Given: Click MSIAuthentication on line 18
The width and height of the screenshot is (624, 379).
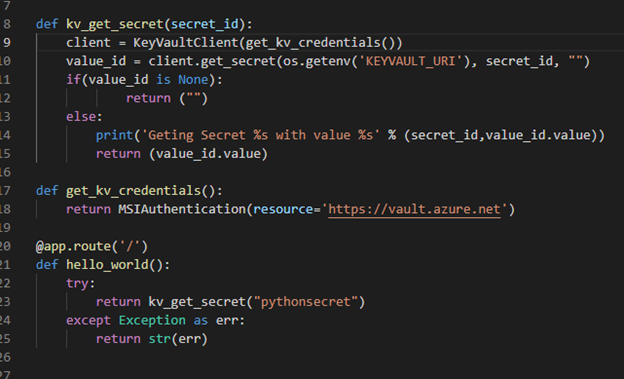Looking at the screenshot, I should pyautogui.click(x=182, y=209).
